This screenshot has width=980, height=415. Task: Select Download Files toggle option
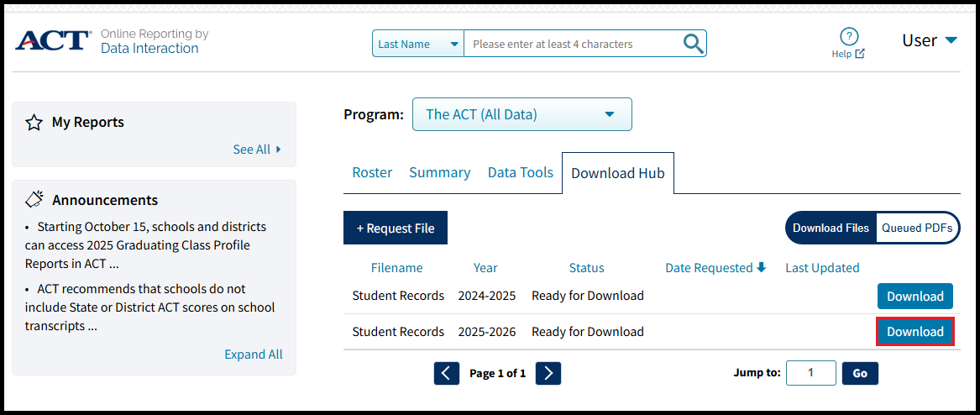click(831, 228)
